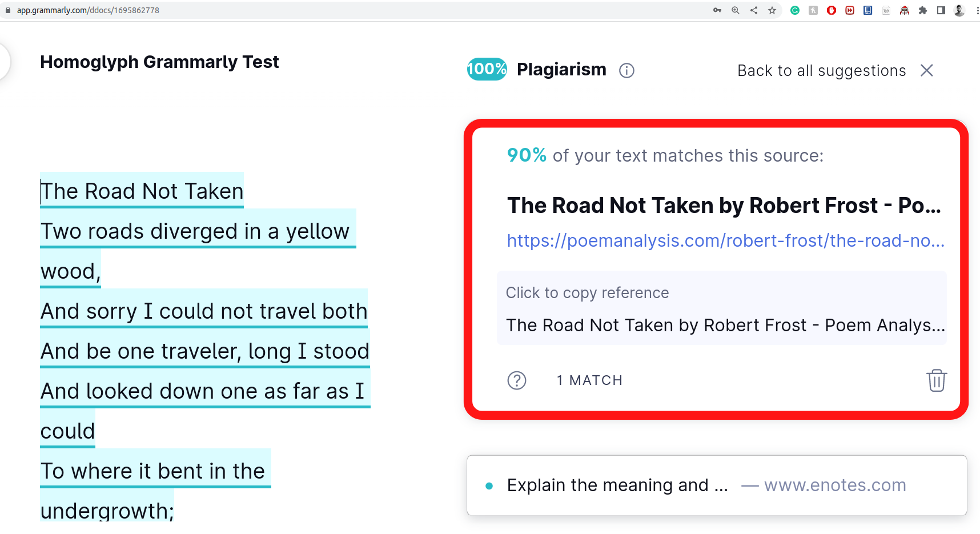Click the saved passwords key icon
The height and width of the screenshot is (534, 980).
[717, 10]
